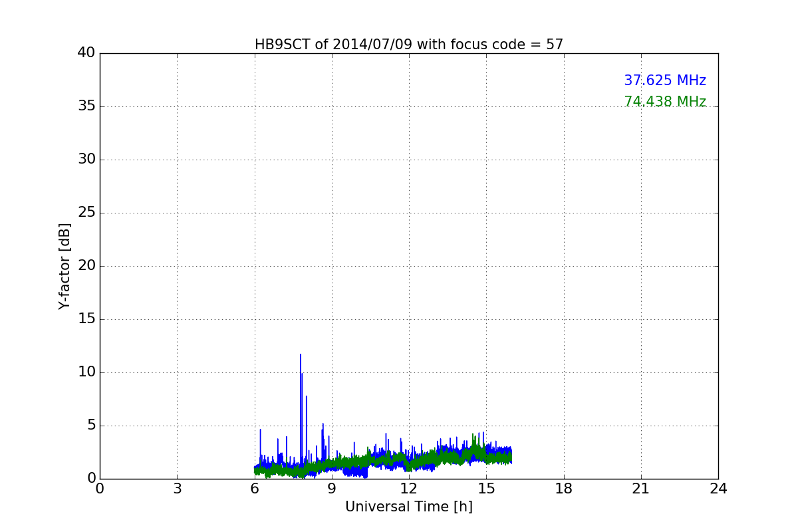Click the x-axis tick label '9'
The width and height of the screenshot is (798, 532).
332,488
